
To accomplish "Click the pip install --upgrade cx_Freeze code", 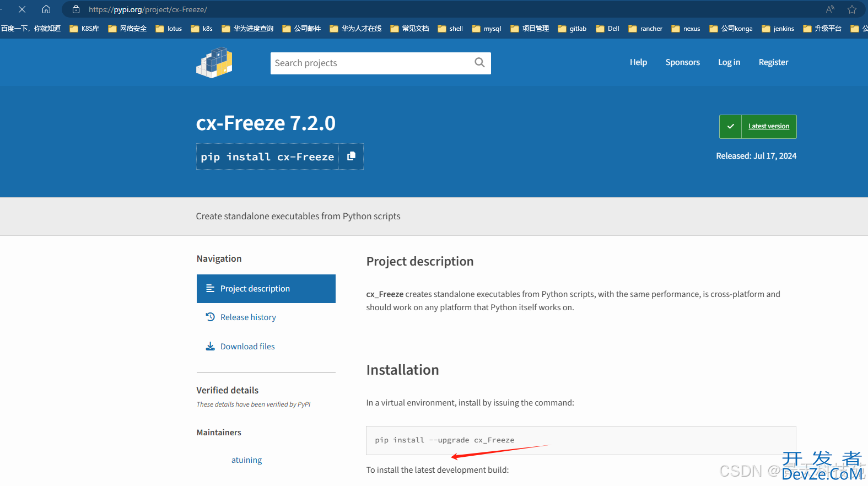I will point(445,440).
